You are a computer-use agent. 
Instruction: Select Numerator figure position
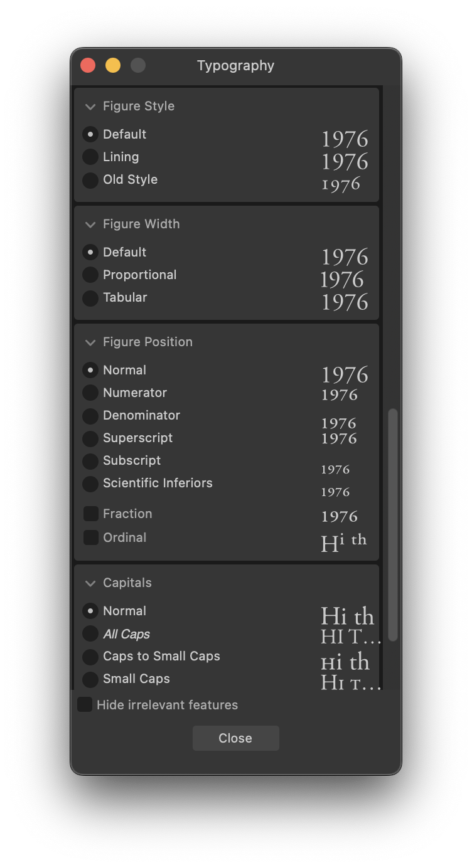(x=90, y=393)
